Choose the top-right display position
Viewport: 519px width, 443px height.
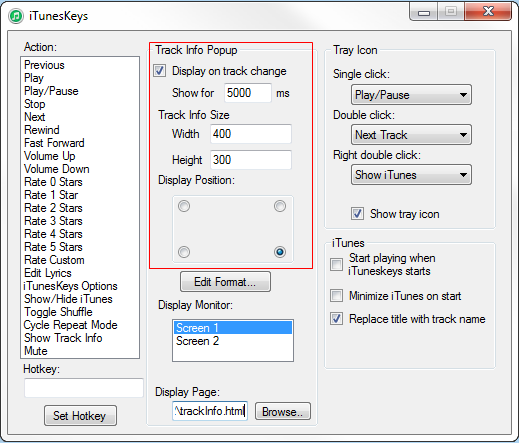coord(280,206)
